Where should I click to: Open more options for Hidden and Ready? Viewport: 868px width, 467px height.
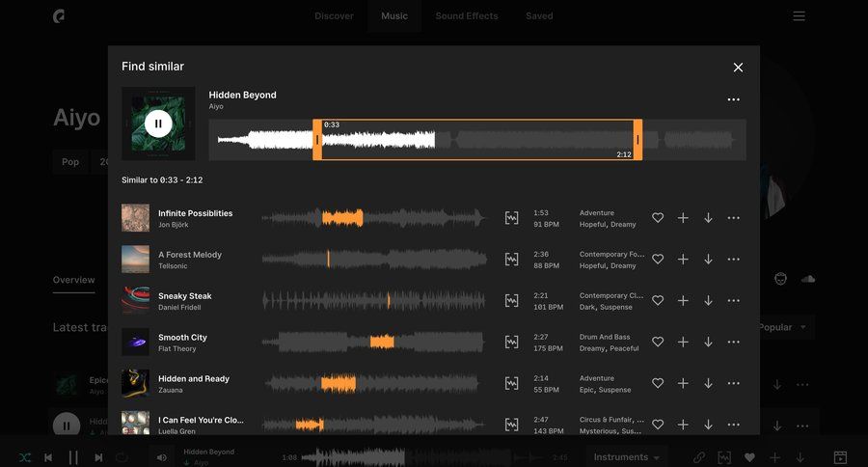pos(734,383)
